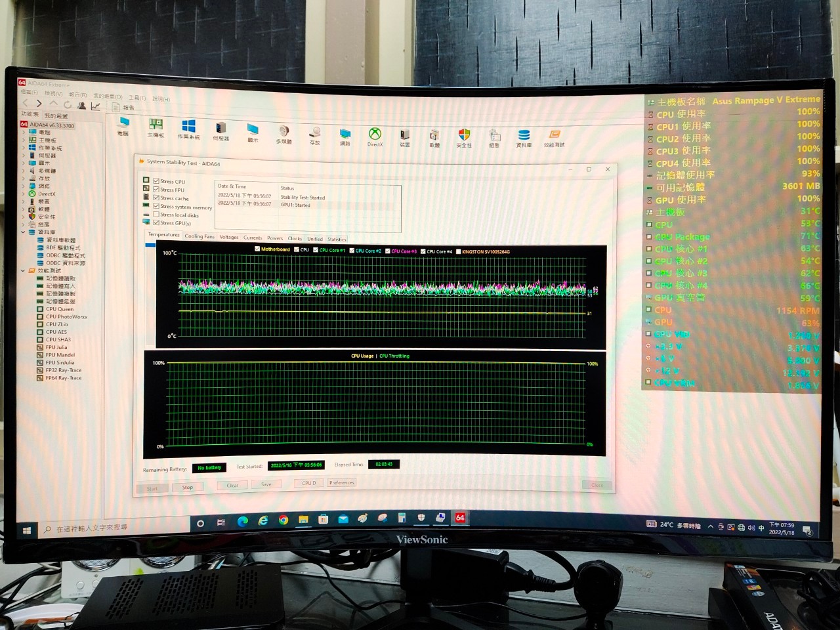Screen dimensions: 840x630
Task: Click the forward arrow in AIDA64 toolbar
Action: tap(39, 103)
